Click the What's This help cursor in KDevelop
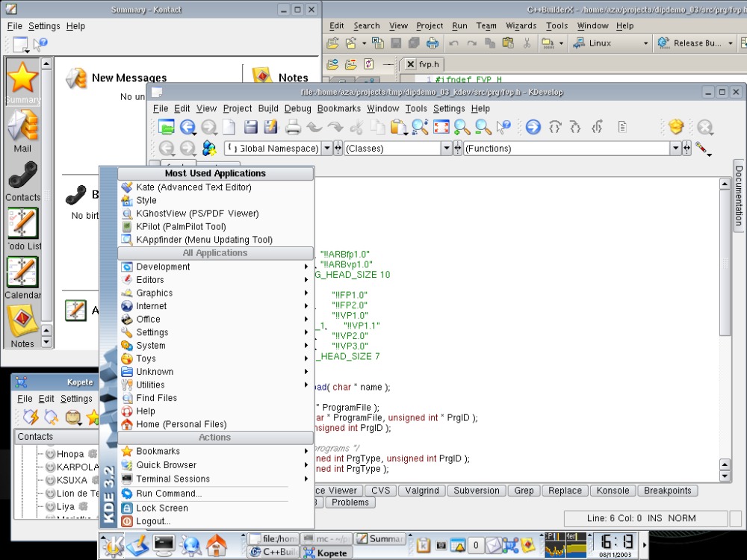 point(503,127)
